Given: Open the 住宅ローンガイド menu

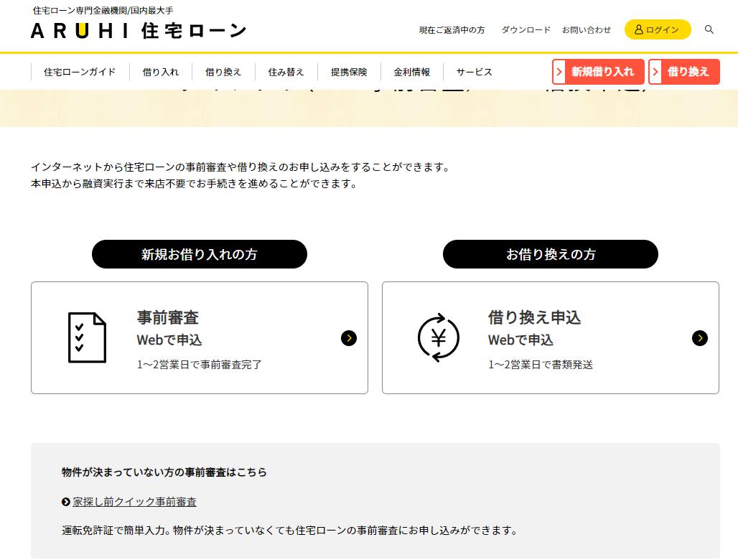Looking at the screenshot, I should coord(79,72).
